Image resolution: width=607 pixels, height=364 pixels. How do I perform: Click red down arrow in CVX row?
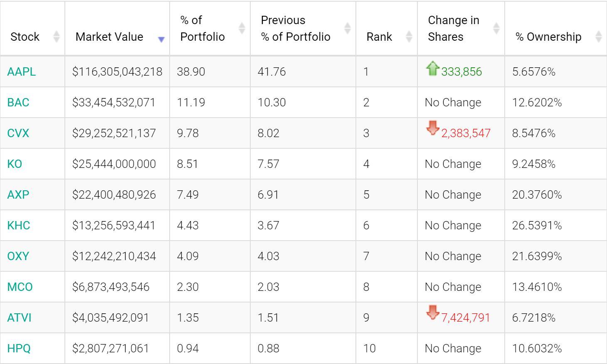(x=433, y=128)
